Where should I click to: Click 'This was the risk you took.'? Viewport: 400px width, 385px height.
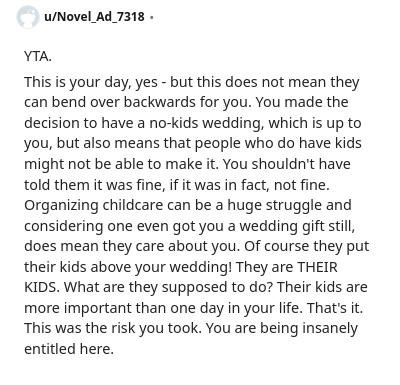pyautogui.click(x=113, y=329)
